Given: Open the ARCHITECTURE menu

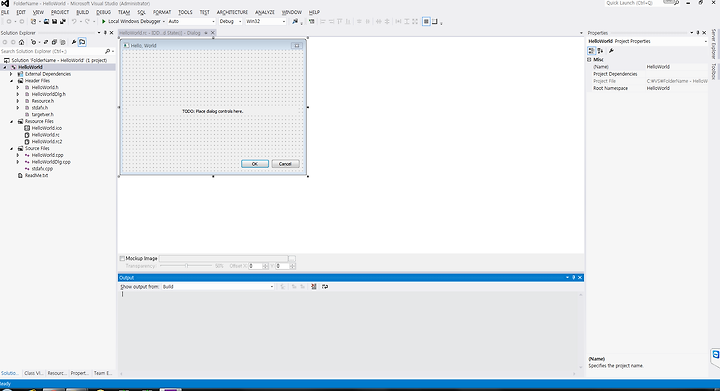Looking at the screenshot, I should pyautogui.click(x=232, y=12).
